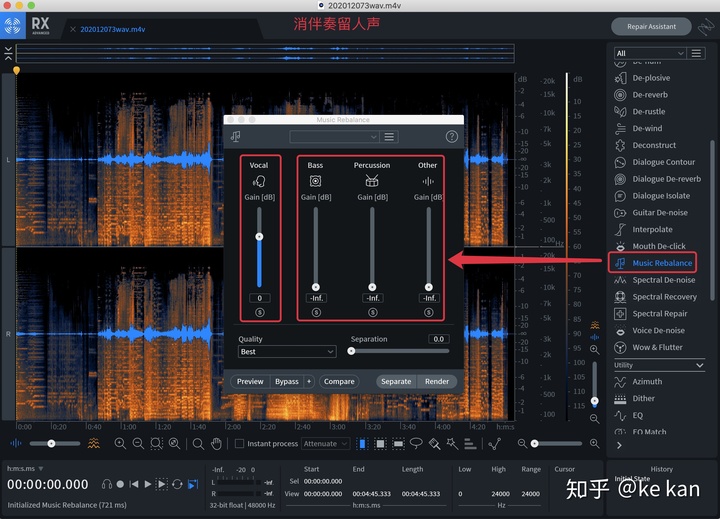Open the Dialogue Contour module

(x=654, y=162)
